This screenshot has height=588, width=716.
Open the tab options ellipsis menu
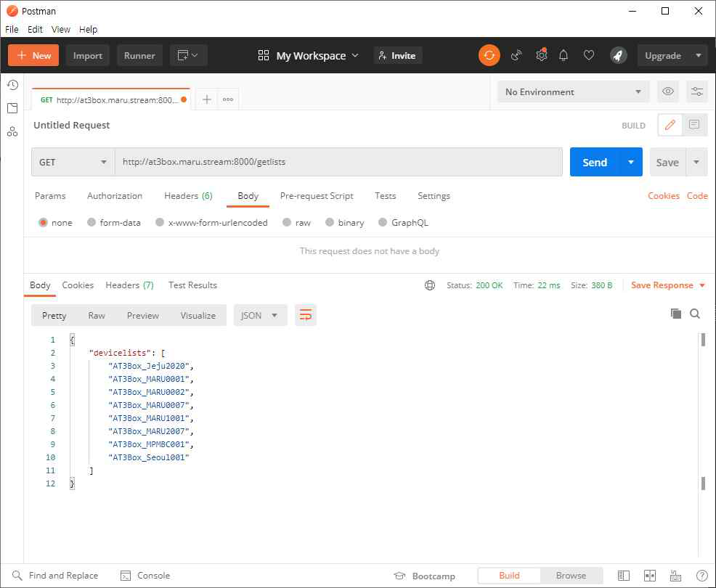click(228, 99)
